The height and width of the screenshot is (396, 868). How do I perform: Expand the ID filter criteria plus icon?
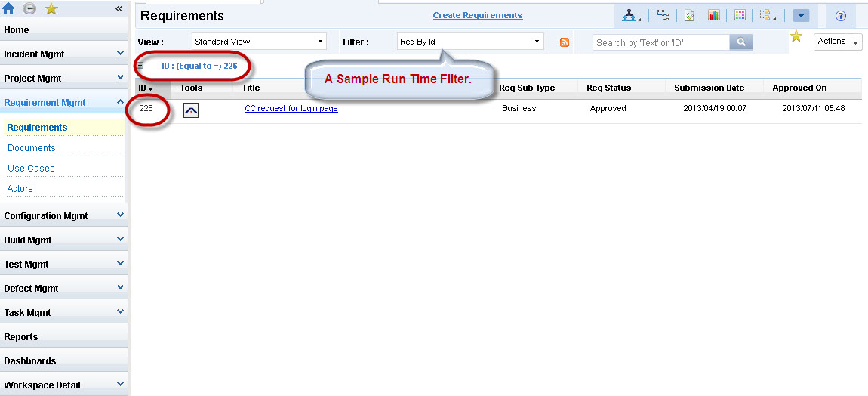coord(140,66)
